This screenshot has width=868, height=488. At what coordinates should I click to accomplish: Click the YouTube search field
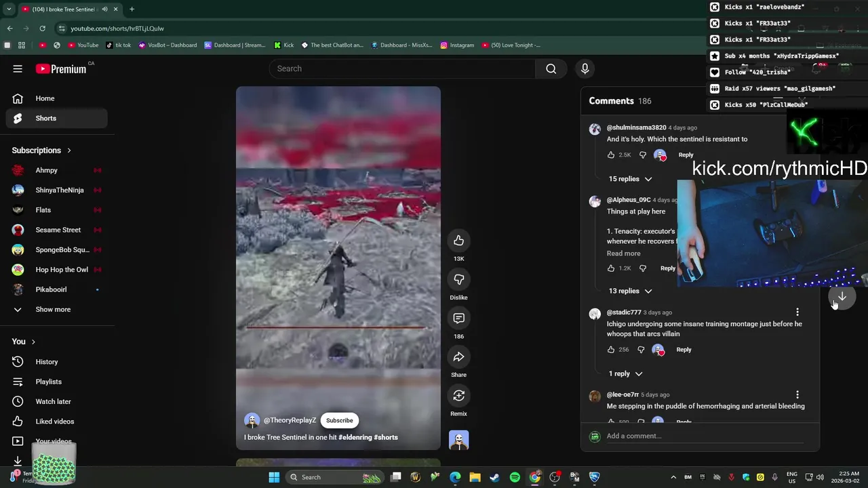pos(403,68)
